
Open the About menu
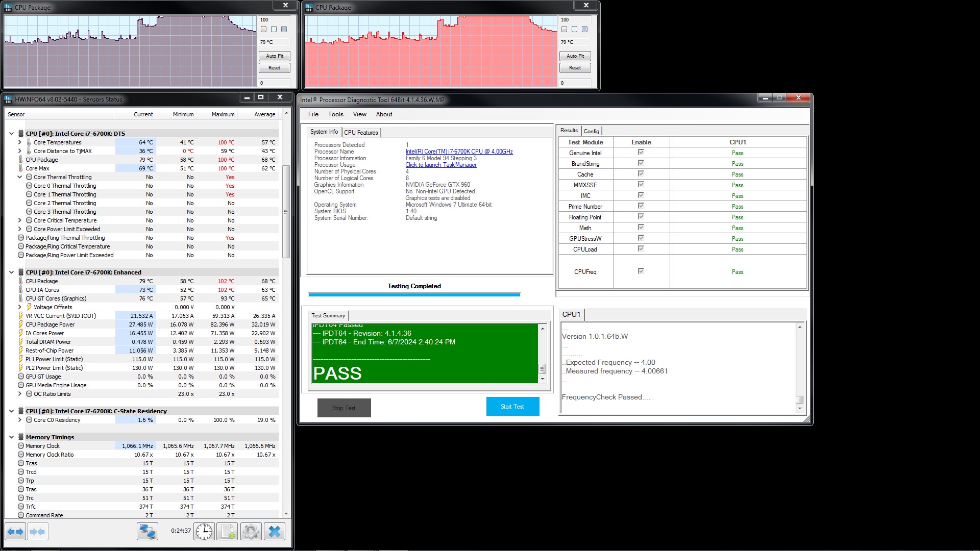(x=384, y=114)
